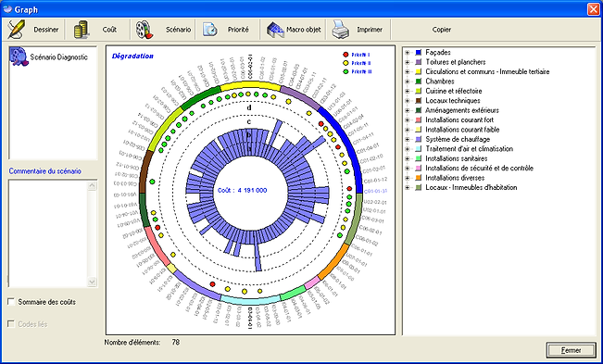This screenshot has height=364, width=603.
Task: Click the comment box down scroll arrow
Action: point(92,282)
